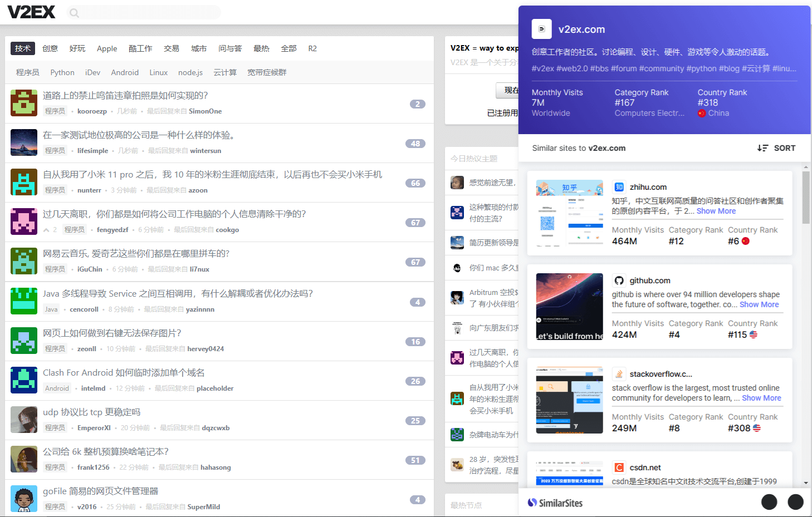Select the 技术 tab
812x517 pixels.
pos(23,48)
